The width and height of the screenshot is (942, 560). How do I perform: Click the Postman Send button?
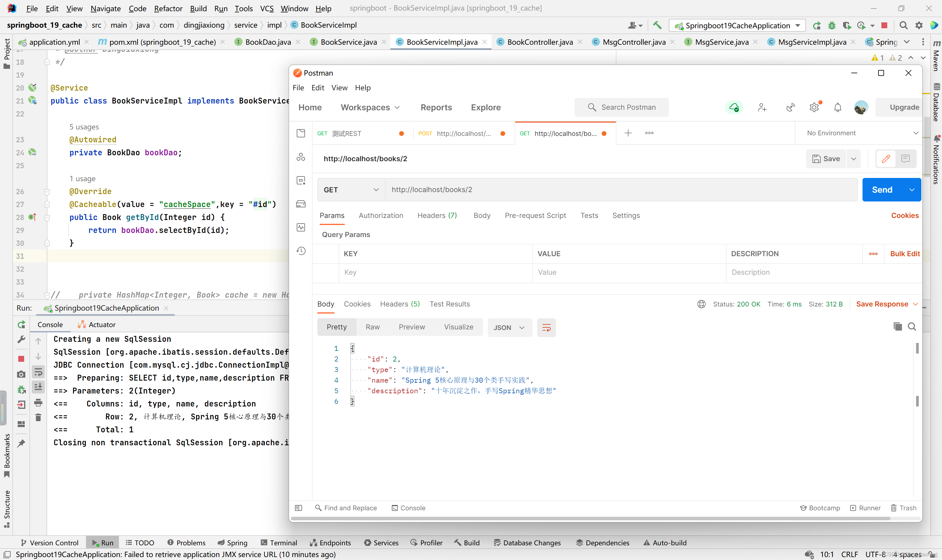882,190
